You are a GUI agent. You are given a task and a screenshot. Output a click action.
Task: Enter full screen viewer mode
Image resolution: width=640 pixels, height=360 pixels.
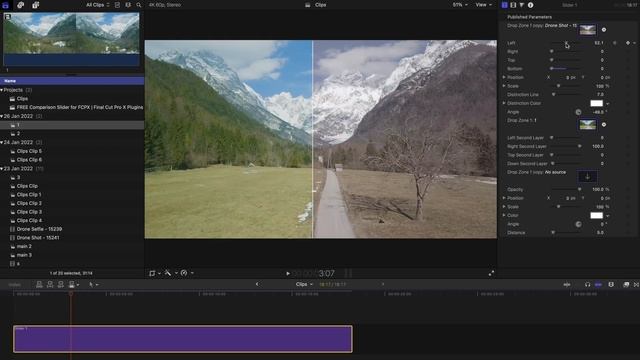[x=491, y=273]
